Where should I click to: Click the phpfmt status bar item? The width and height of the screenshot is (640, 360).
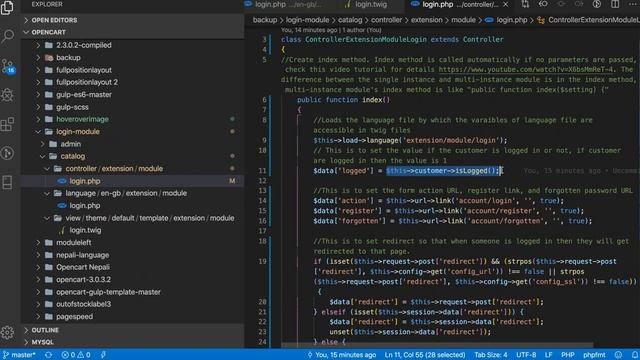(594, 355)
